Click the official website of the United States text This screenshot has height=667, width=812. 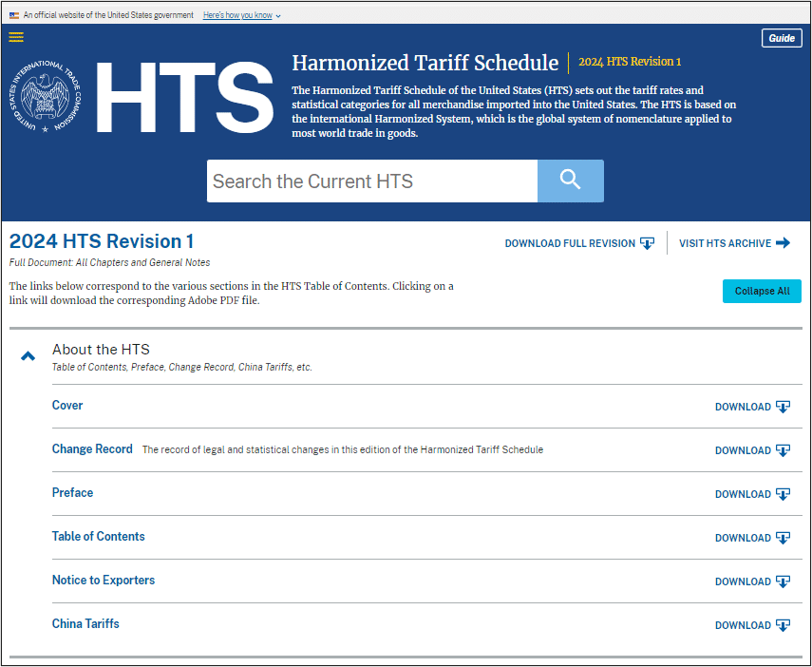(108, 15)
